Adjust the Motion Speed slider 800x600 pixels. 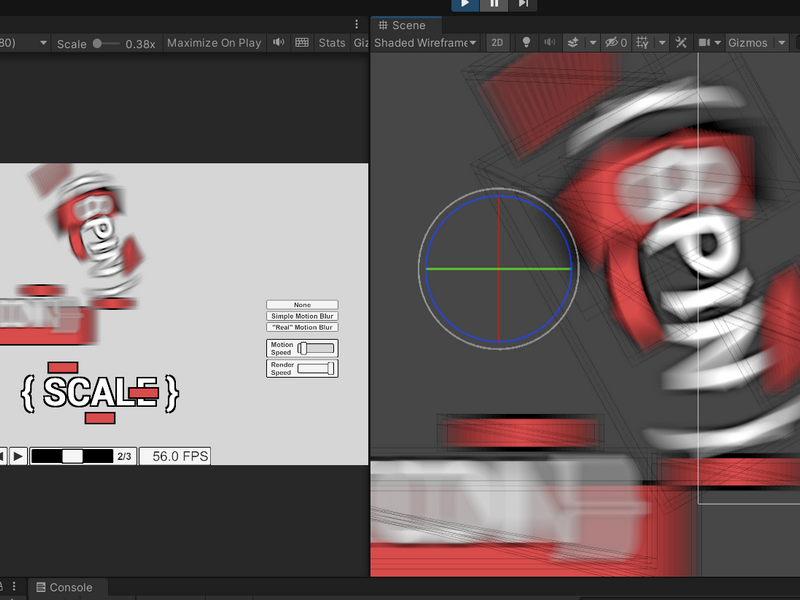click(316, 348)
